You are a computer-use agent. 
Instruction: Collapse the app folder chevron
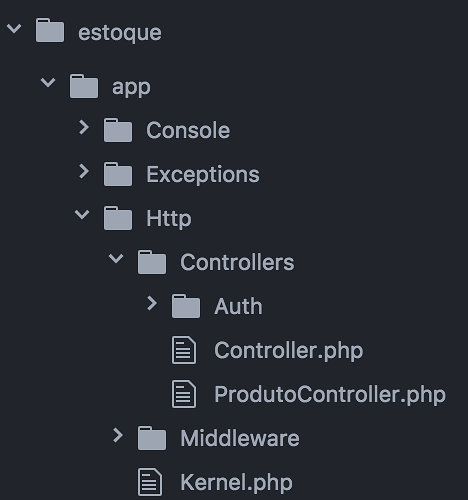coord(48,82)
